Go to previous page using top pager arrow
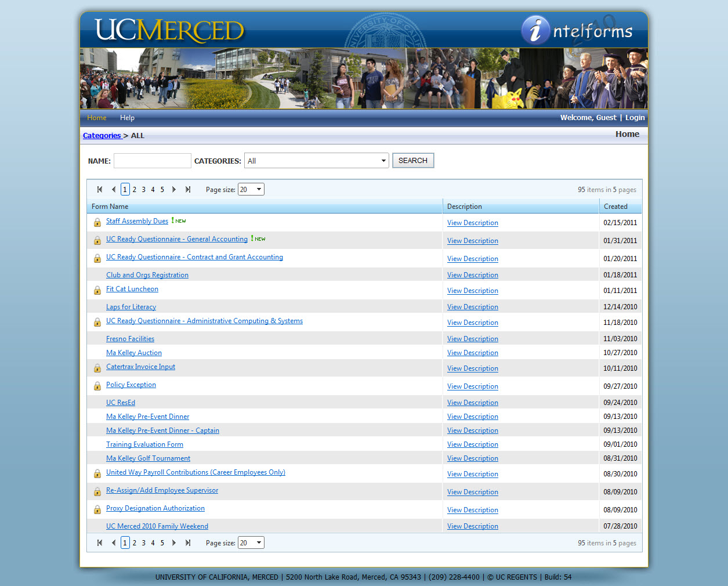This screenshot has width=728, height=586. pos(114,190)
